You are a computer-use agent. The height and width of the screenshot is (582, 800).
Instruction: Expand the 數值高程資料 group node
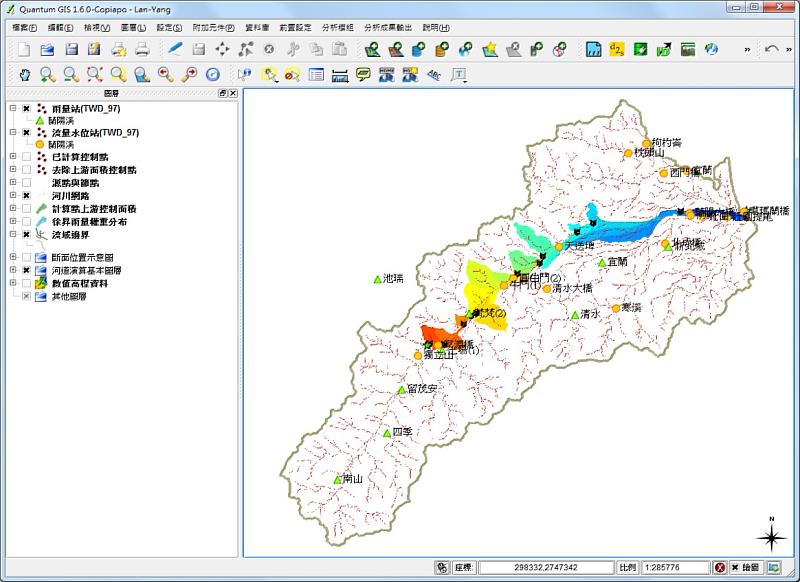13,284
